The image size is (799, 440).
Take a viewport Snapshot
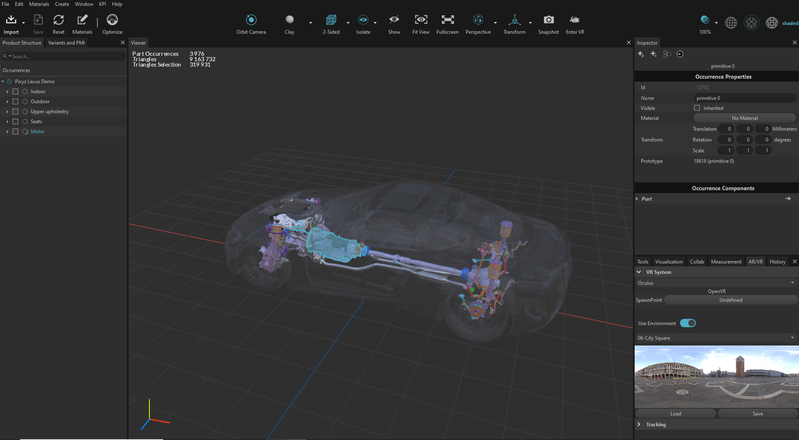(x=548, y=20)
